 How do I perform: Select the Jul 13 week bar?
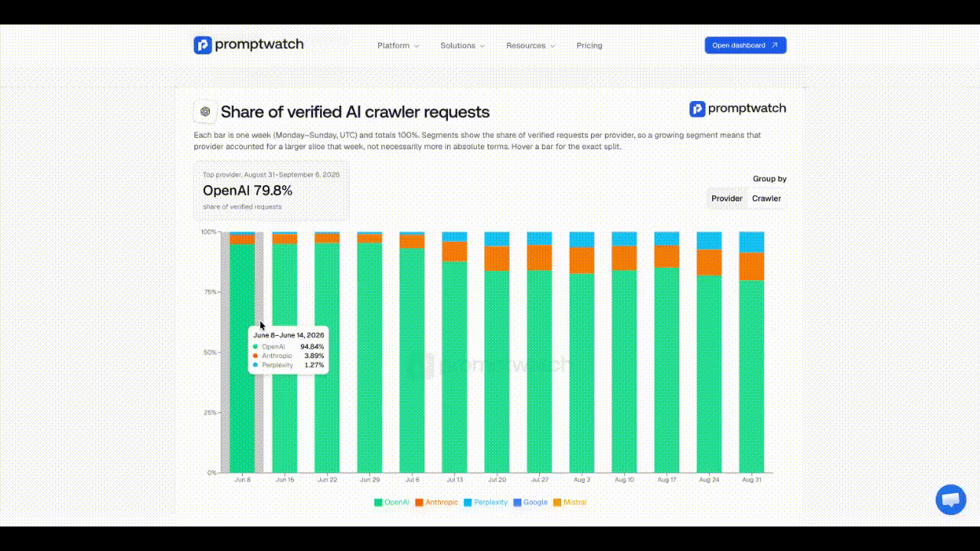[455, 352]
